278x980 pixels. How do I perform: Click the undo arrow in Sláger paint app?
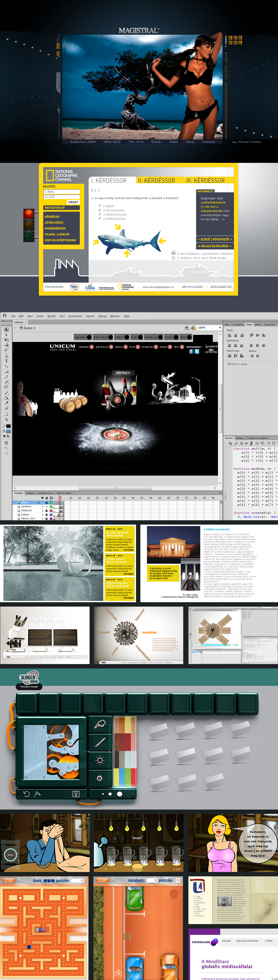pyautogui.click(x=27, y=794)
